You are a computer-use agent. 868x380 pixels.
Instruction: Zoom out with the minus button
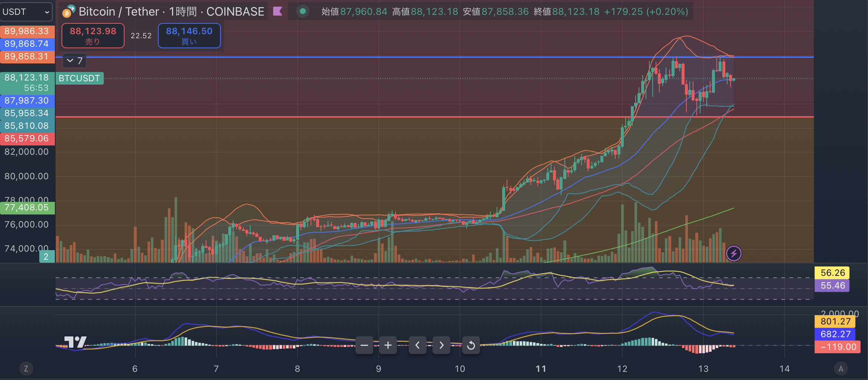pyautogui.click(x=364, y=345)
